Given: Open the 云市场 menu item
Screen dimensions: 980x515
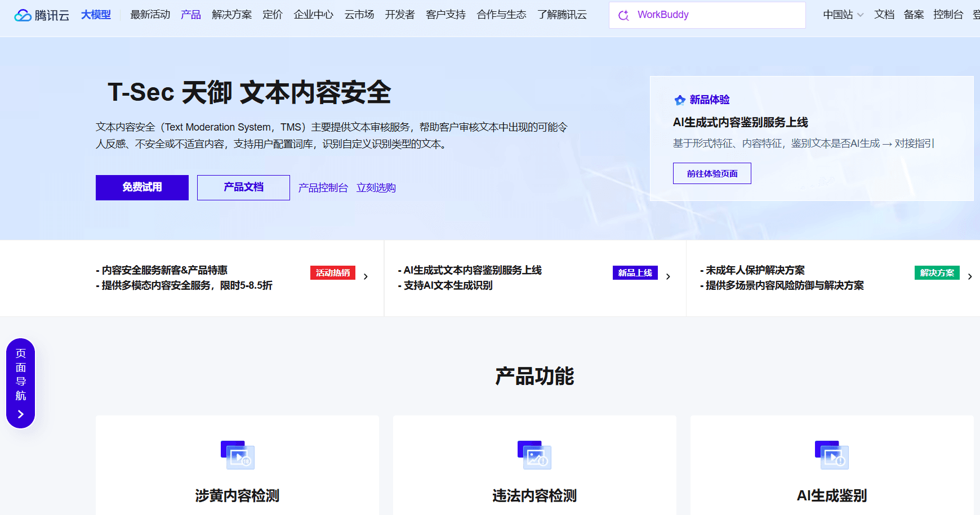Looking at the screenshot, I should (359, 15).
